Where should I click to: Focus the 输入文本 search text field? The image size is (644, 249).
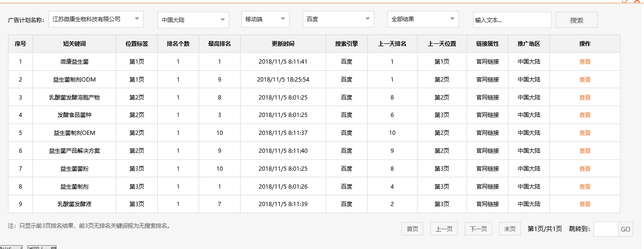coord(512,20)
